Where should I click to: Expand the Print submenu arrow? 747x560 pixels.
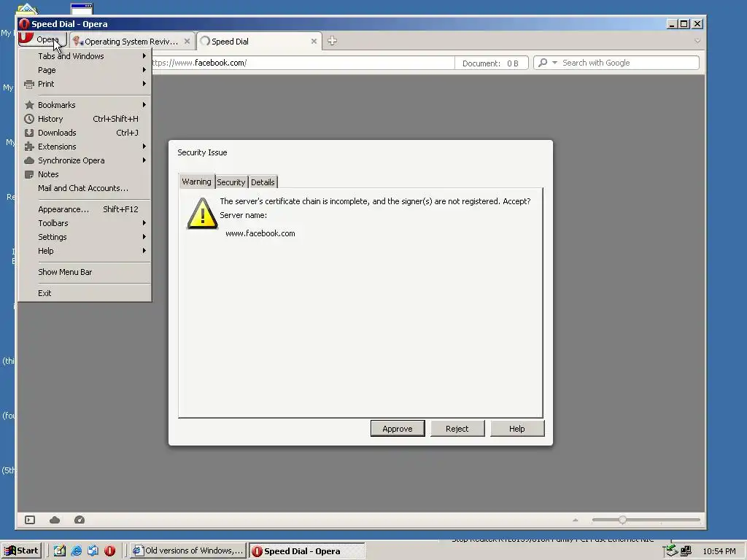[144, 84]
